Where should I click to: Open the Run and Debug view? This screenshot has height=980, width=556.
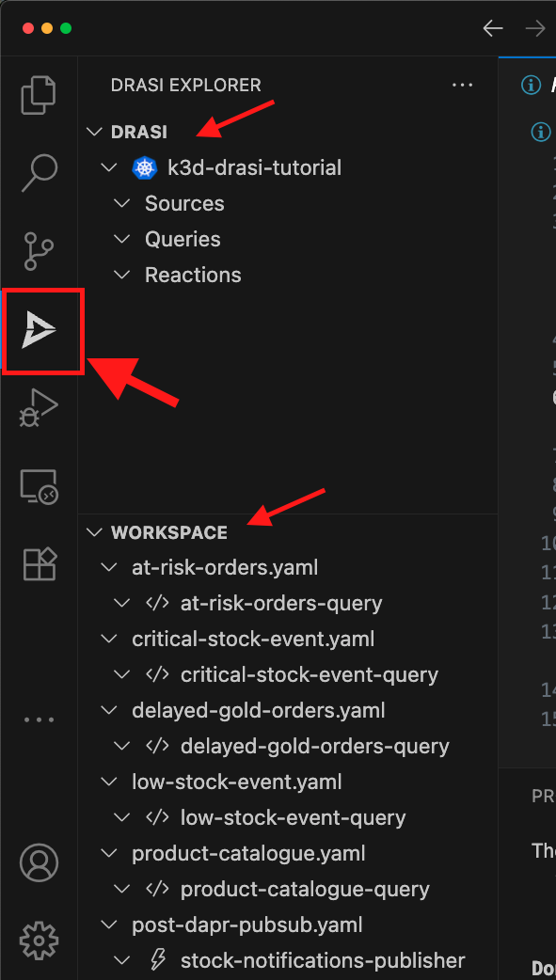39,407
